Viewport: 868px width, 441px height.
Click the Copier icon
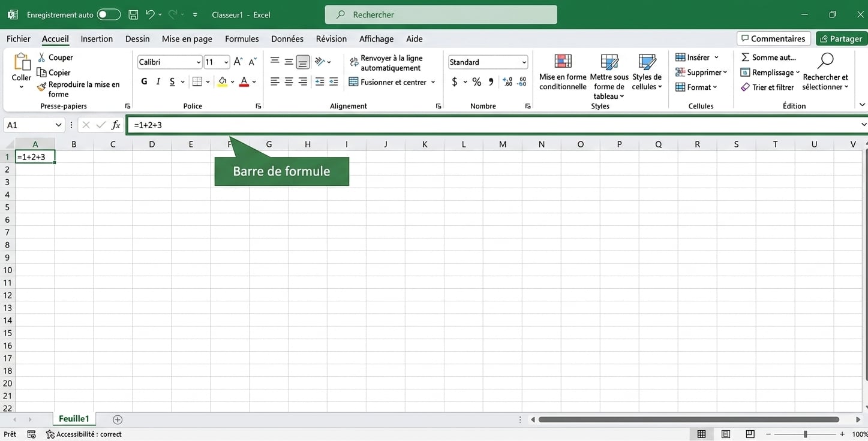(x=41, y=73)
